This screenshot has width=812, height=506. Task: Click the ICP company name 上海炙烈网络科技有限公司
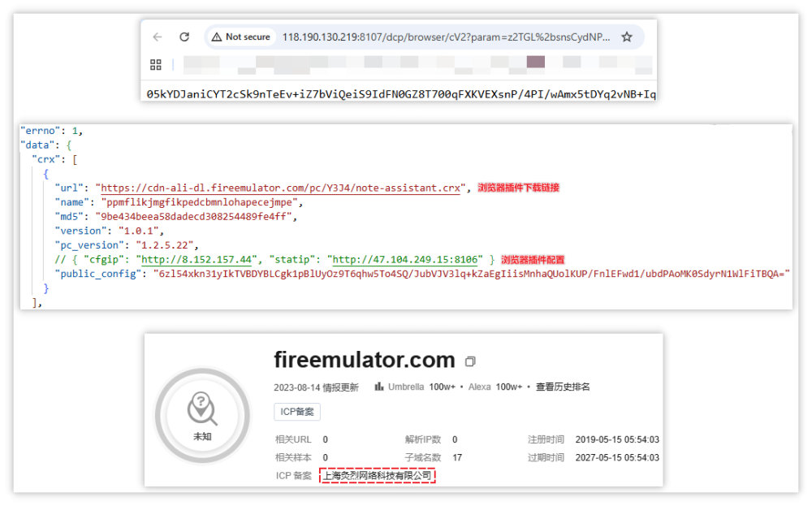coord(378,476)
